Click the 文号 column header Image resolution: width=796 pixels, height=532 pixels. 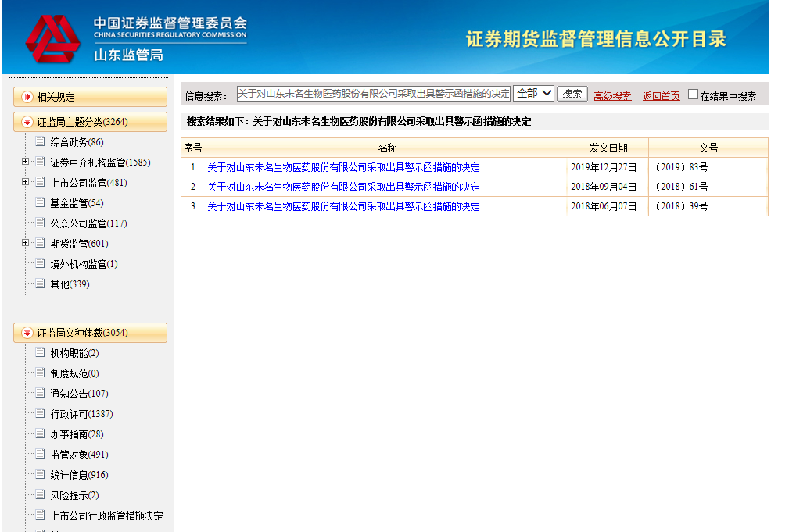pos(708,148)
